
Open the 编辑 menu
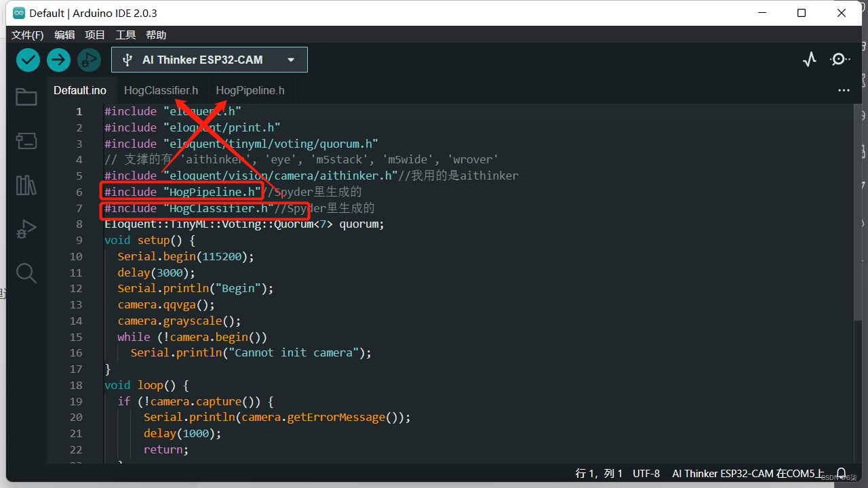64,35
